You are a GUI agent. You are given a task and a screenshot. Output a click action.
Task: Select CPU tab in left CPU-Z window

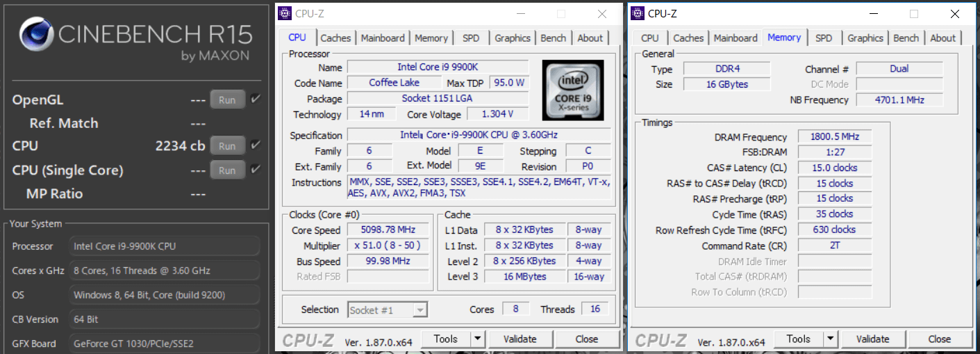pos(297,38)
